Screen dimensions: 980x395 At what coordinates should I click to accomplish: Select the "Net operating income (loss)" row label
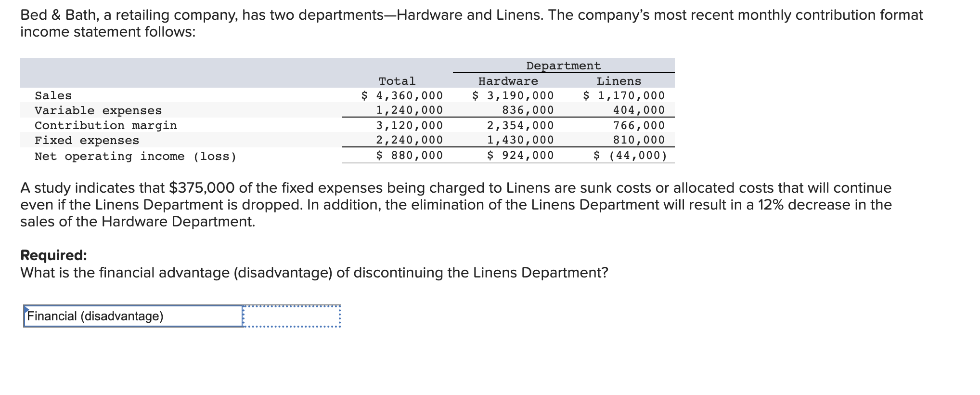coord(136,156)
